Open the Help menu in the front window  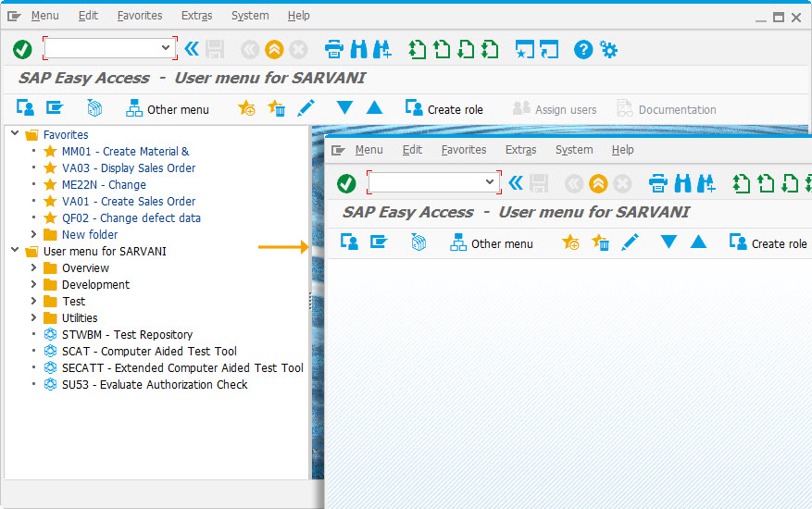coord(622,150)
